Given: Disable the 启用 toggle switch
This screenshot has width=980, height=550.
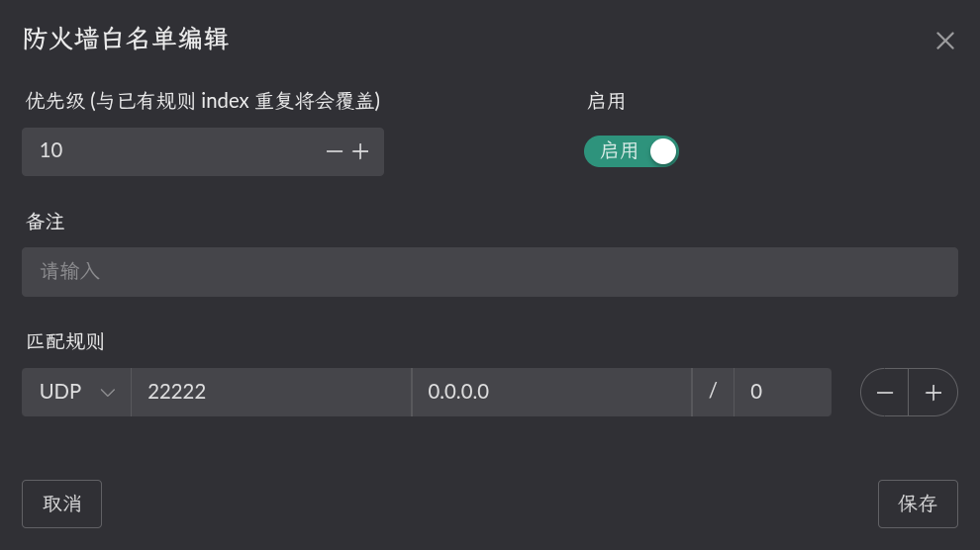Looking at the screenshot, I should (632, 151).
